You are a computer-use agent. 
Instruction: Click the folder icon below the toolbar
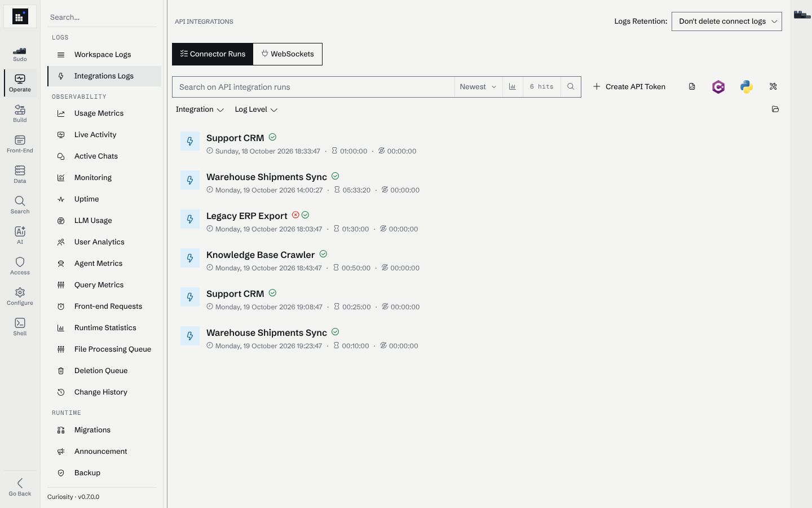775,109
